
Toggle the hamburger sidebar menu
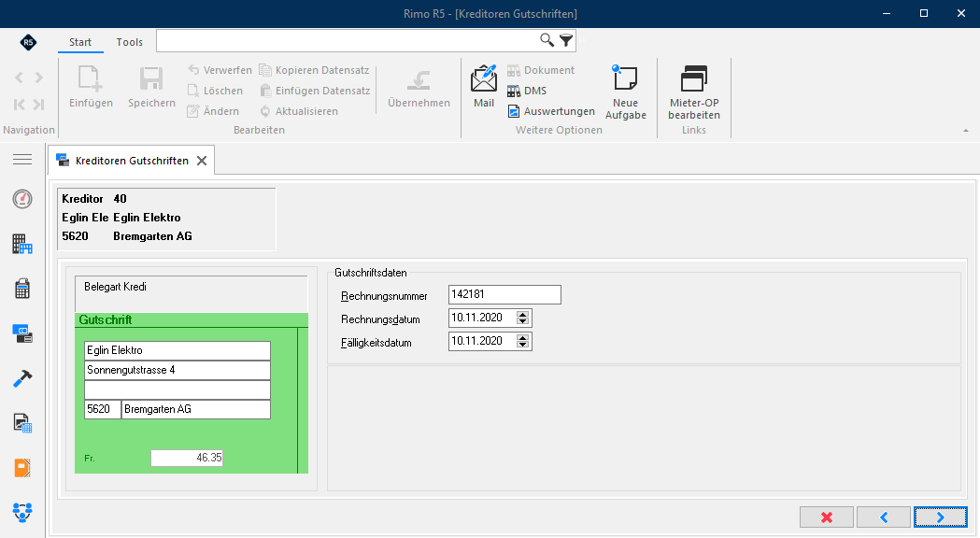[22, 160]
